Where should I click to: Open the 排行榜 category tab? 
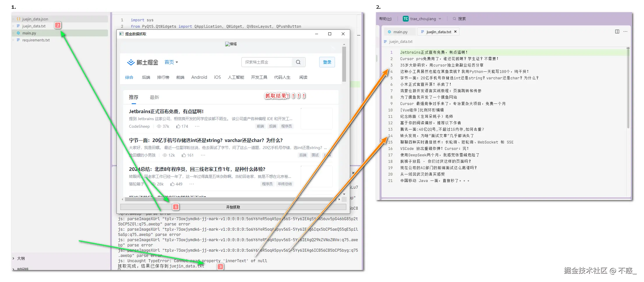(163, 77)
